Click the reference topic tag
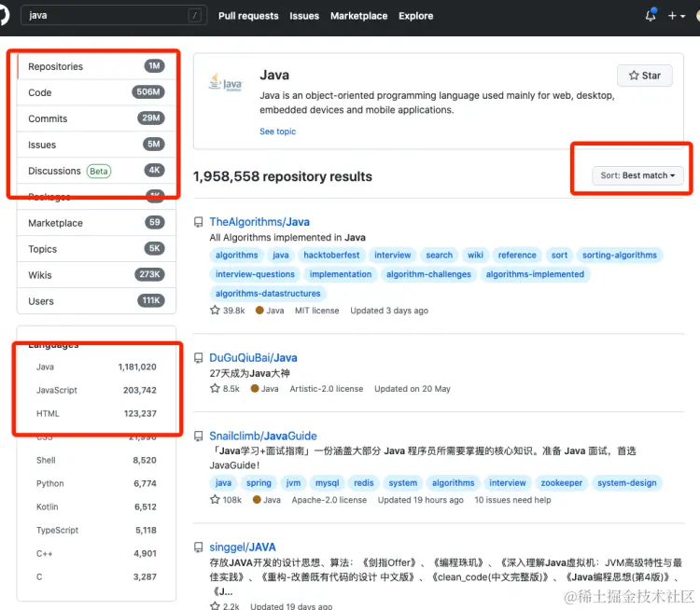 517,256
